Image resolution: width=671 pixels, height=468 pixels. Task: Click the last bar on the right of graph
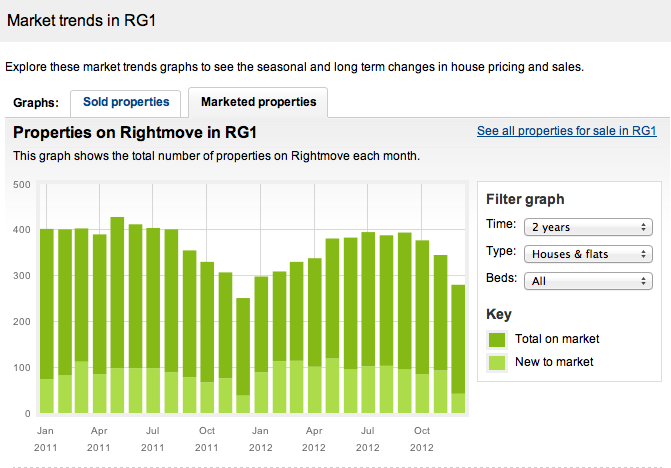tap(458, 349)
